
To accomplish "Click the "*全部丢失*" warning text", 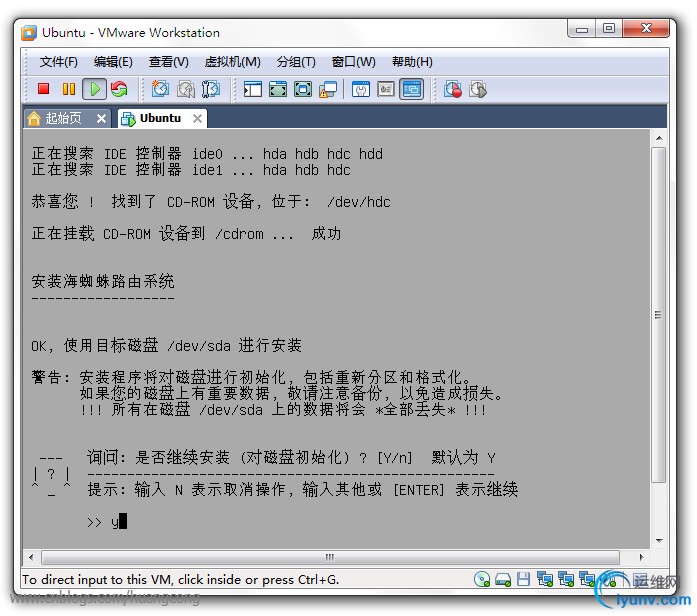I will [416, 409].
